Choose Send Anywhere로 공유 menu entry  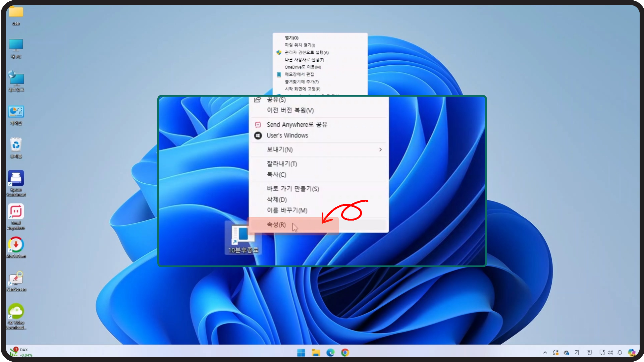[x=297, y=125]
